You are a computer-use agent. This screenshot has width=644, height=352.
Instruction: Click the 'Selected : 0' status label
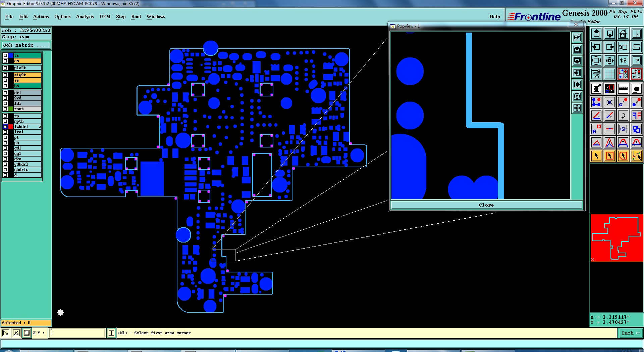click(x=26, y=323)
